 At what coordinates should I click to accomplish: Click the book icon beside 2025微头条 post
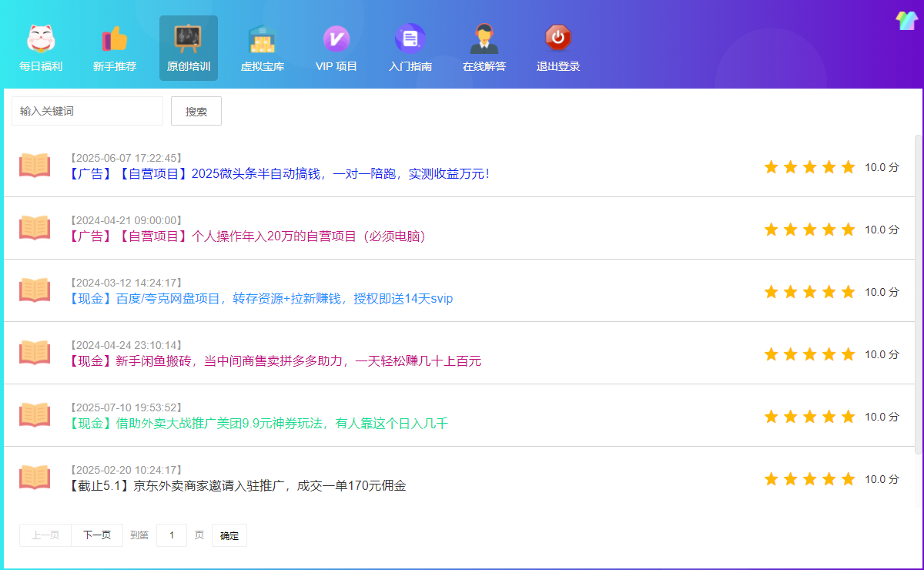35,166
